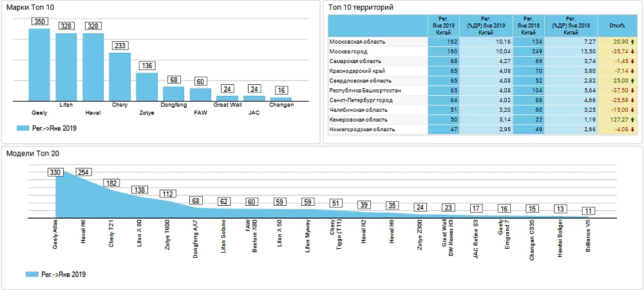
Task: Click the Рег. Янв 2019 Китай column header
Action: 443,26
